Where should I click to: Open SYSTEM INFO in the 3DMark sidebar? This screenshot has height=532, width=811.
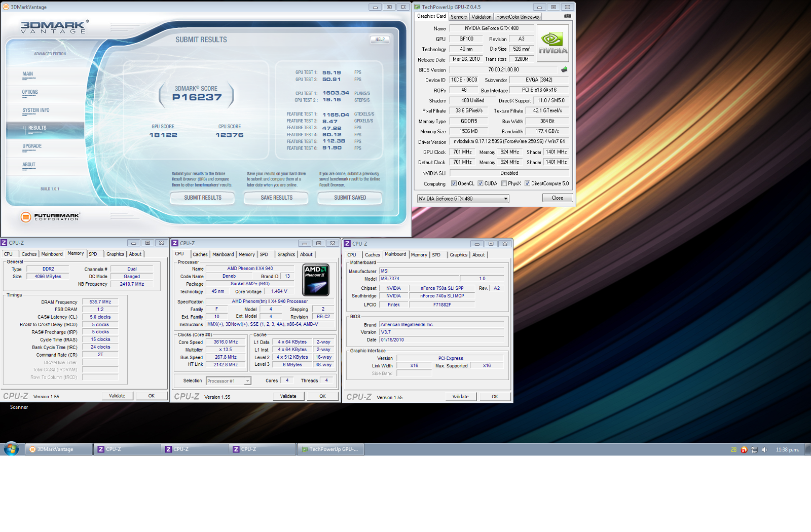(35, 110)
